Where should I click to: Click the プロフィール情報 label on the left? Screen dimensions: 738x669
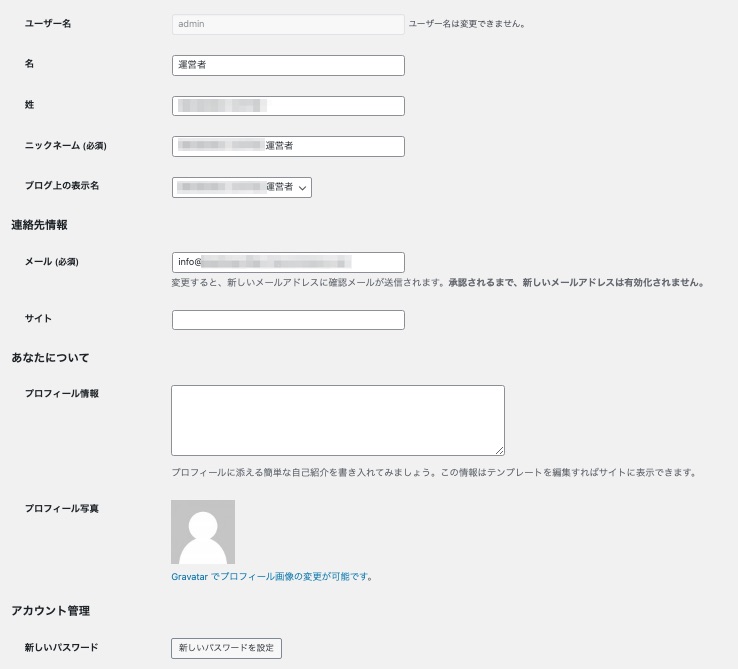pos(62,394)
